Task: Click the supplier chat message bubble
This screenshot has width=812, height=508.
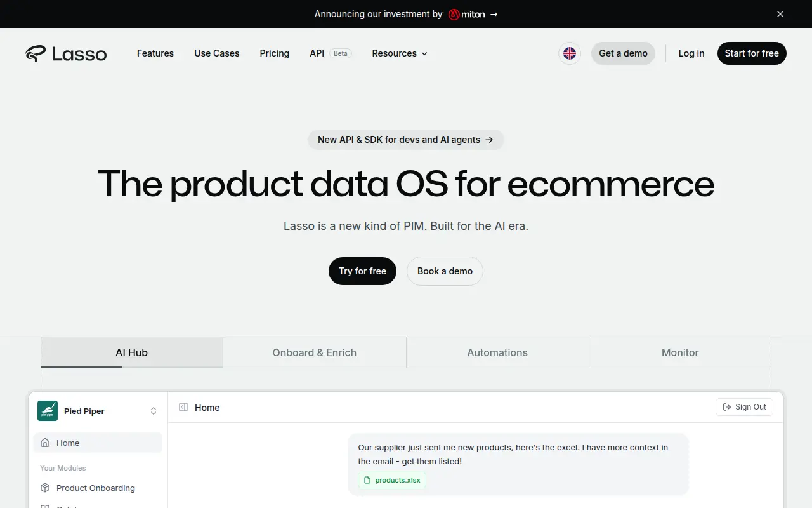Action: point(518,464)
